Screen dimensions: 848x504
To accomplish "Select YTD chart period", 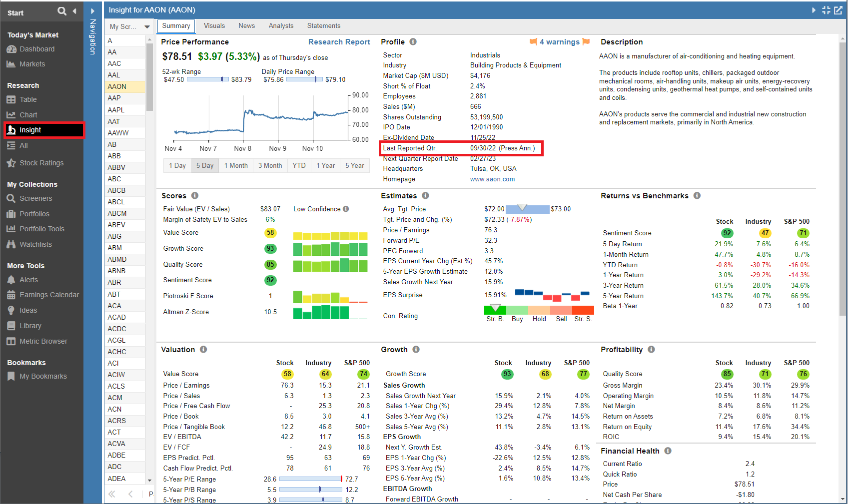I will tap(299, 166).
